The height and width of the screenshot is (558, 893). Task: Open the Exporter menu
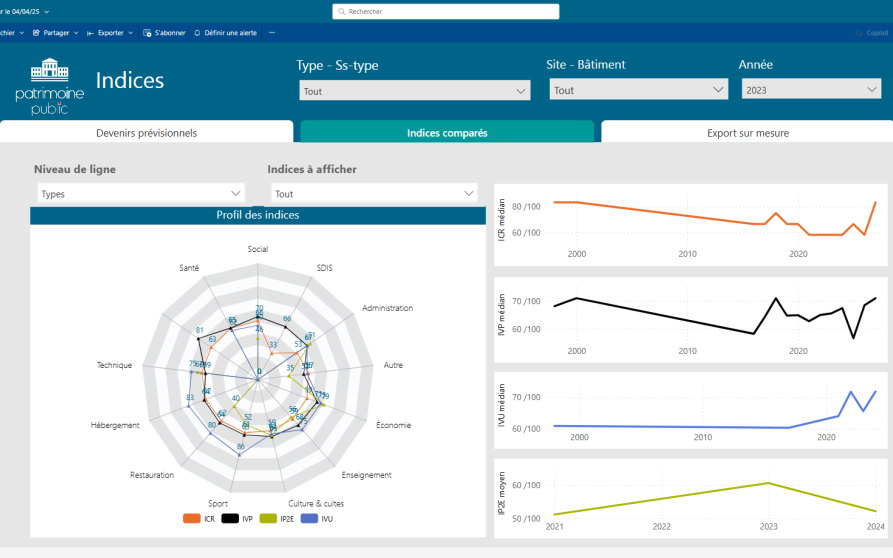coord(110,33)
